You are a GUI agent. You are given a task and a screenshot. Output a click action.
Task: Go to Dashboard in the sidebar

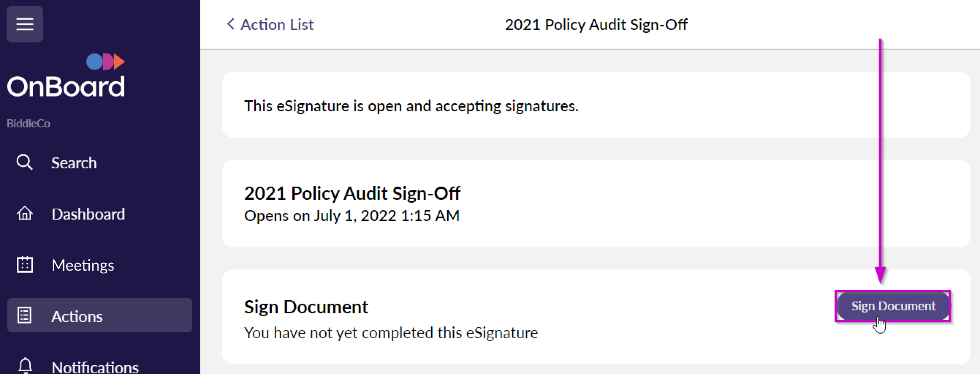(x=88, y=214)
